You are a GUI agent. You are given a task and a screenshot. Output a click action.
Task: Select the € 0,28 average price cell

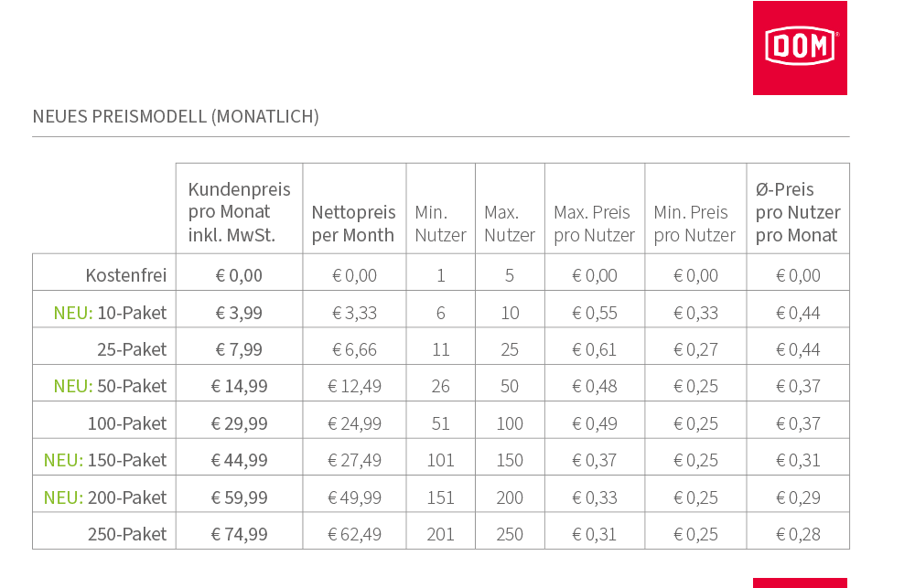(798, 534)
